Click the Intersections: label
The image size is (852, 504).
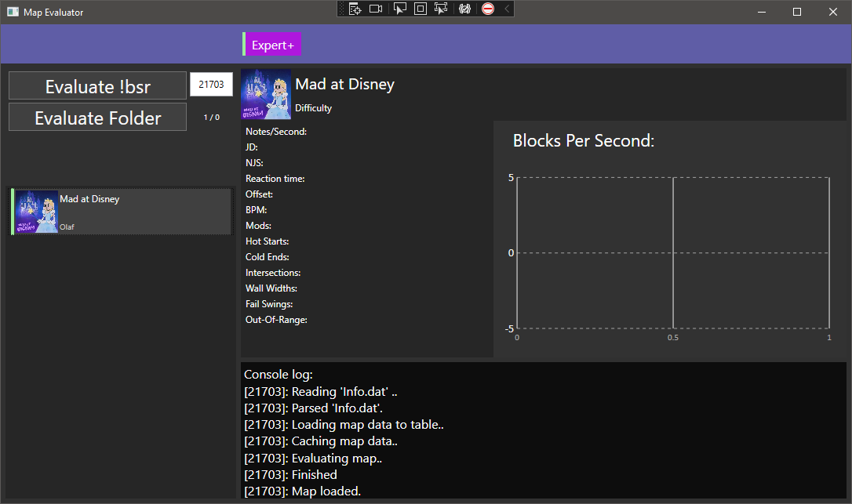273,273
